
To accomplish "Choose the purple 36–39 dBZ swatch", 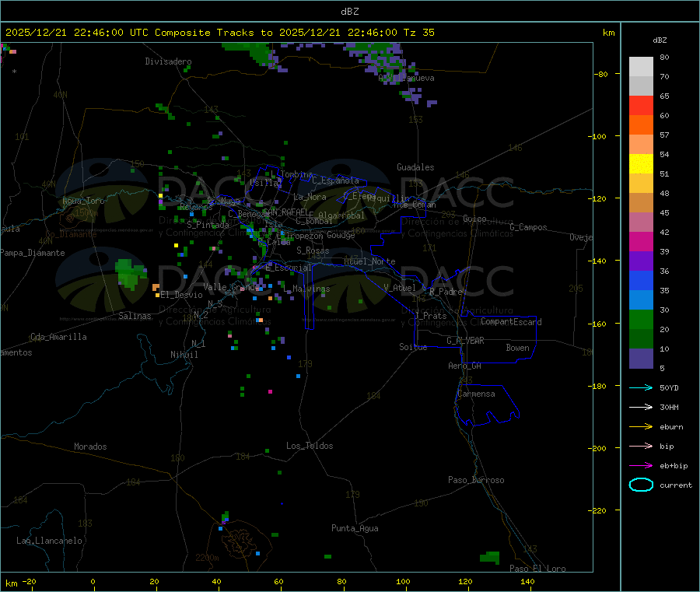I will (641, 261).
